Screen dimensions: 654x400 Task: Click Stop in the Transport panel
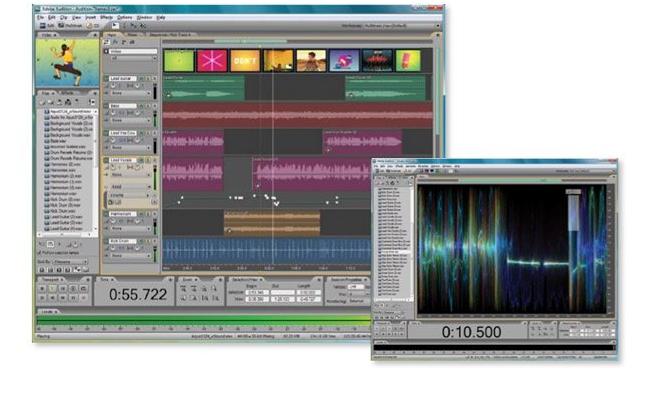click(42, 289)
